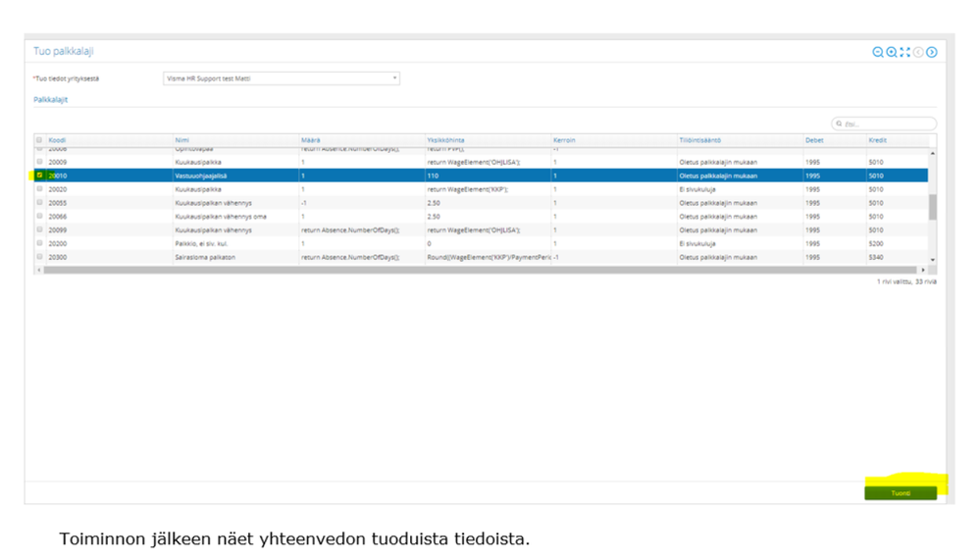The width and height of the screenshot is (980, 559).
Task: Click the table's scroll down arrow
Action: pos(933,259)
